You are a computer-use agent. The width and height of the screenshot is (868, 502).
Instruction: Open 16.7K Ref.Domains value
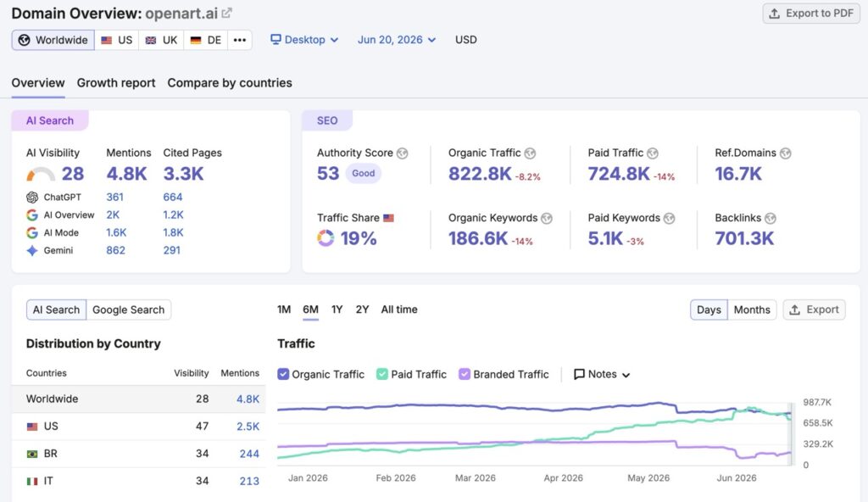[x=738, y=174]
